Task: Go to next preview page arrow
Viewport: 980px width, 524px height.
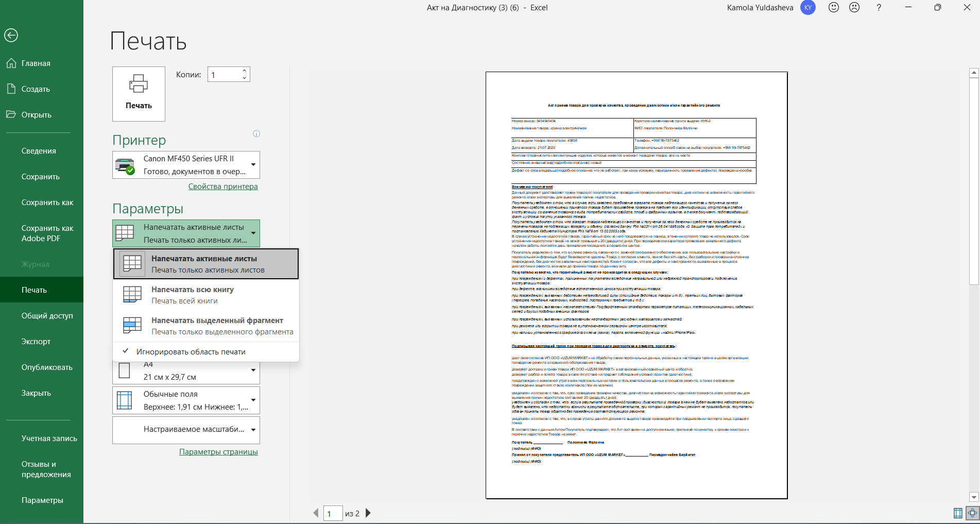Action: 368,513
